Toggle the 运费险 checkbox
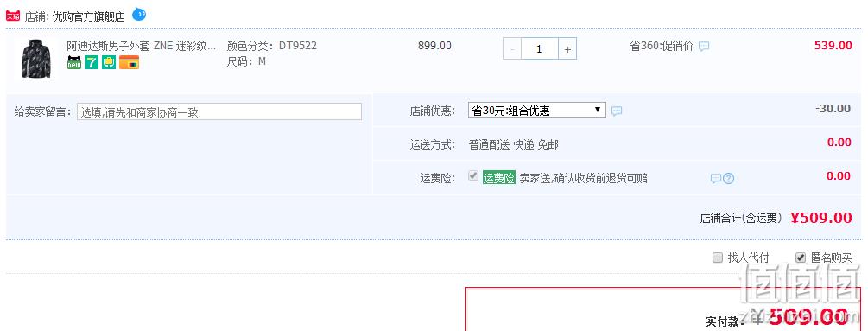Viewport: 868px width, 331px height. (473, 176)
